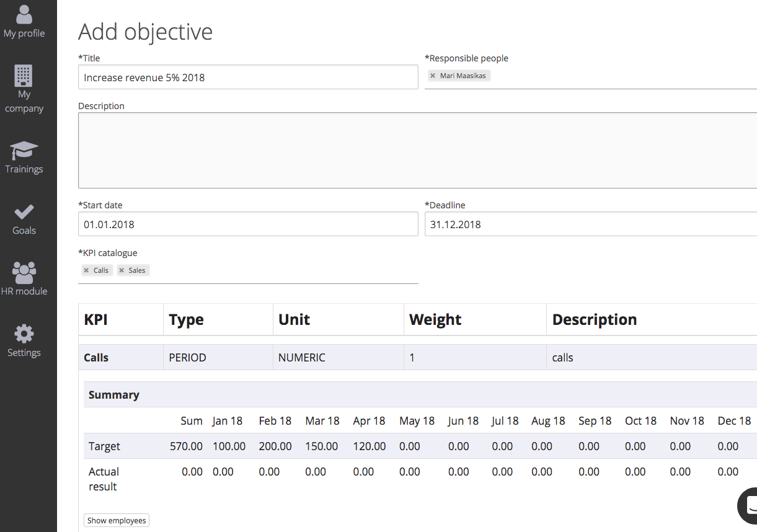757x532 pixels.
Task: Click the weight value 1
Action: (x=412, y=358)
